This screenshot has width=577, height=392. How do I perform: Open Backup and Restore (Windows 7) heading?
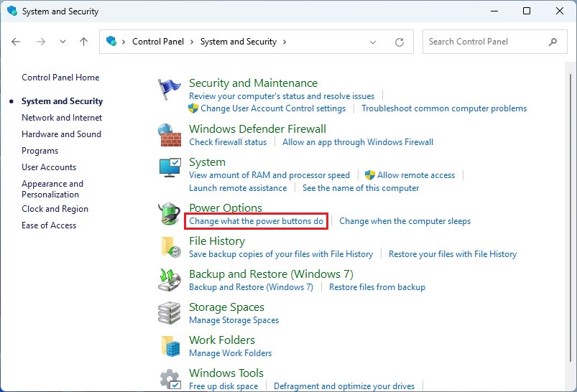coord(271,274)
